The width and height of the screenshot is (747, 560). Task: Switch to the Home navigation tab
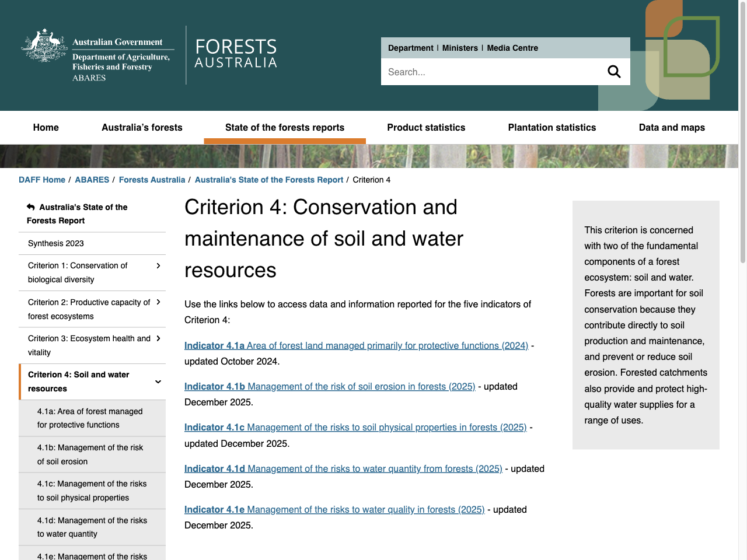(46, 127)
